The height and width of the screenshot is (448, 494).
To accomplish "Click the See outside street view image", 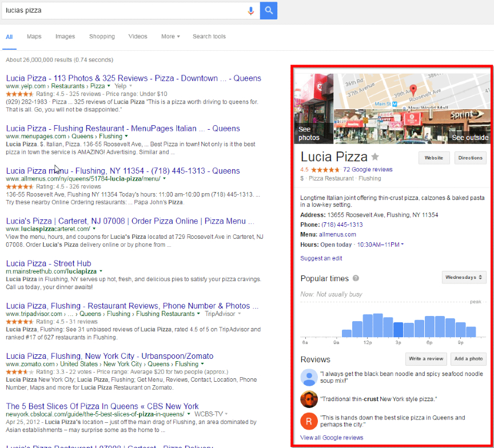I will (412, 126).
